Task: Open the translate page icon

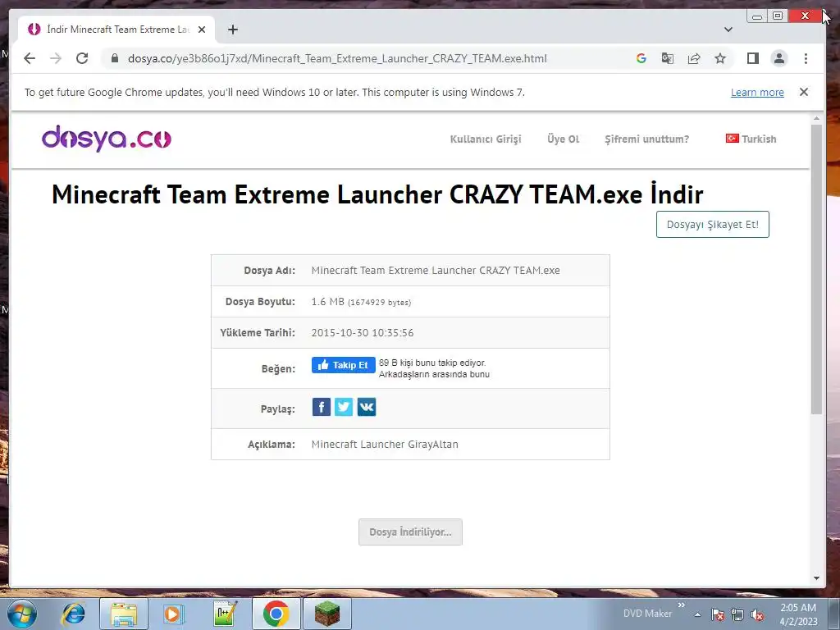Action: (x=668, y=58)
